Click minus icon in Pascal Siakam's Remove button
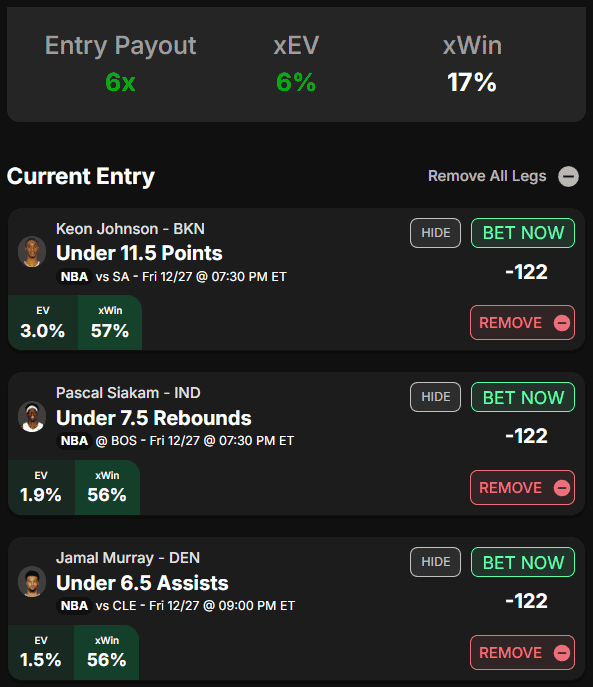The image size is (593, 687). tap(561, 488)
